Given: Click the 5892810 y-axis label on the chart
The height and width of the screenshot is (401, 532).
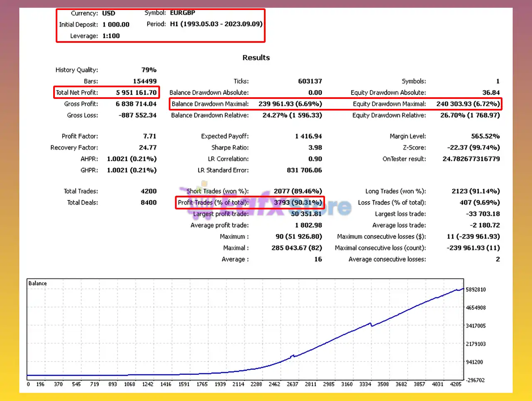Looking at the screenshot, I should (x=475, y=290).
